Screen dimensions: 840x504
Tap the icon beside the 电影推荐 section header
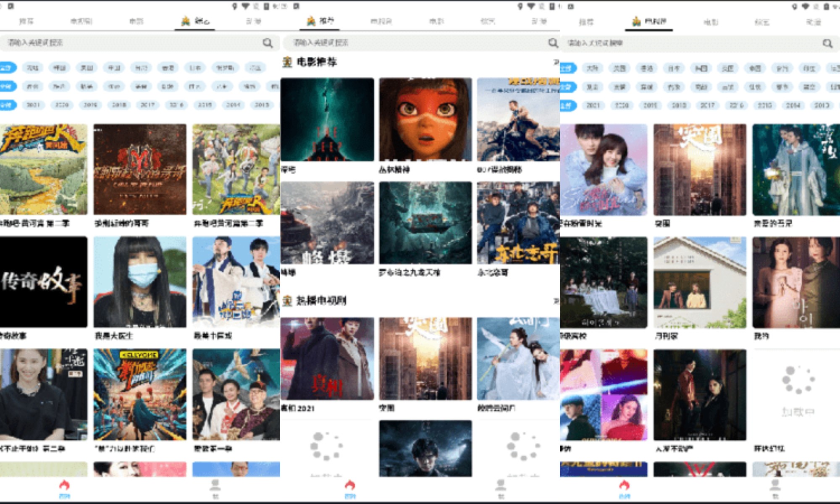click(x=288, y=62)
